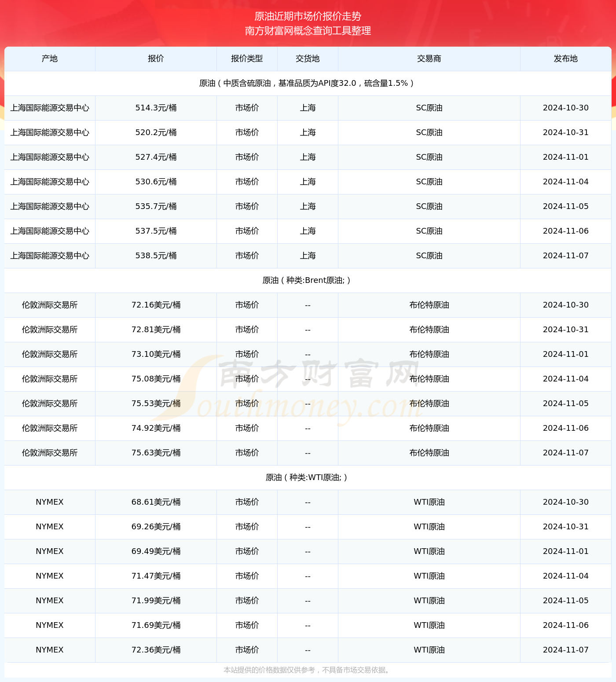Screen dimensions: 616x682
Task: Click price 71.69美元/桶
Action: [x=156, y=626]
